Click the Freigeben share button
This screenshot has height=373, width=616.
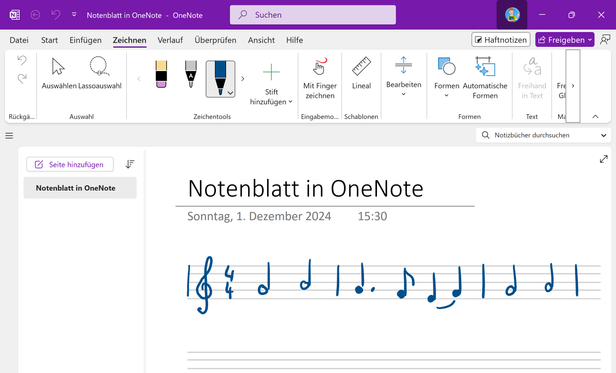click(565, 40)
